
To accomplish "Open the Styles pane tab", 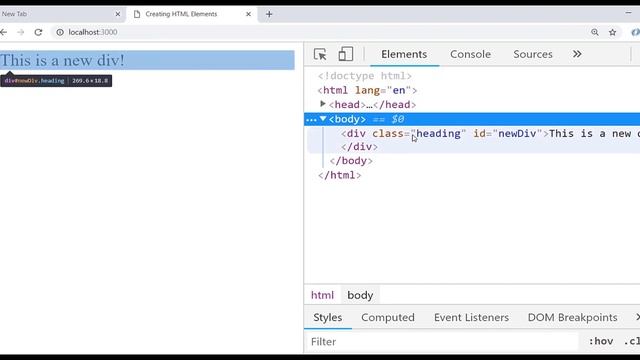I will point(328,318).
